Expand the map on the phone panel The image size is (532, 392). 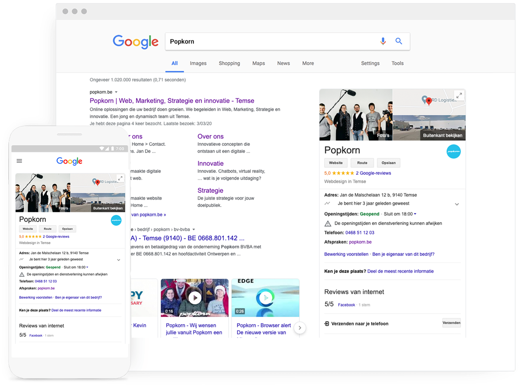click(120, 178)
